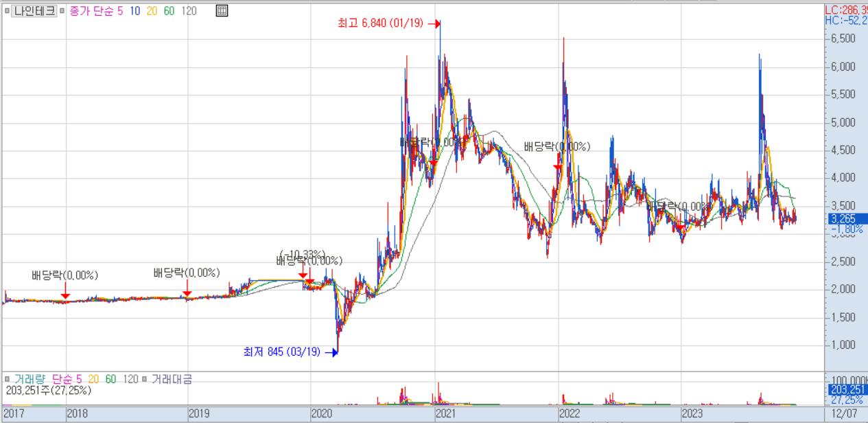The width and height of the screenshot is (868, 423).
Task: Click the LC:286.39 indicator
Action: click(845, 10)
